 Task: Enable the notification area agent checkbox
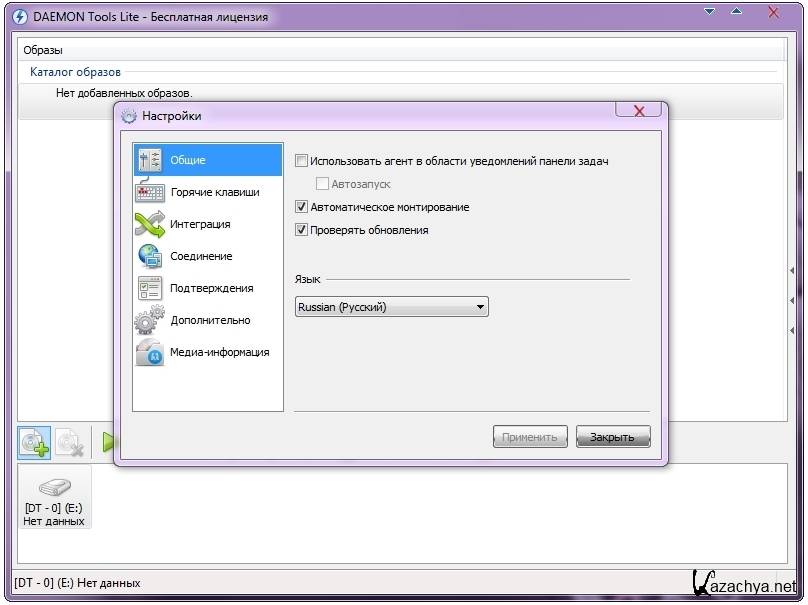pos(302,161)
